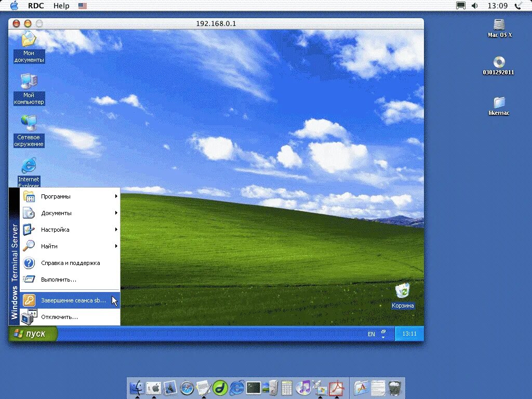Open the Trash in the Mac dock

pos(394,387)
